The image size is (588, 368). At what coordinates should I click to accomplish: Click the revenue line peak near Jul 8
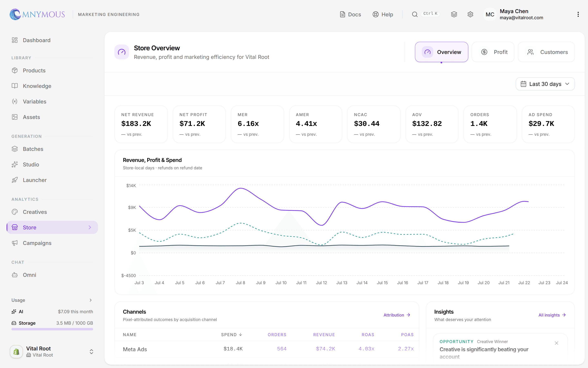click(x=241, y=188)
